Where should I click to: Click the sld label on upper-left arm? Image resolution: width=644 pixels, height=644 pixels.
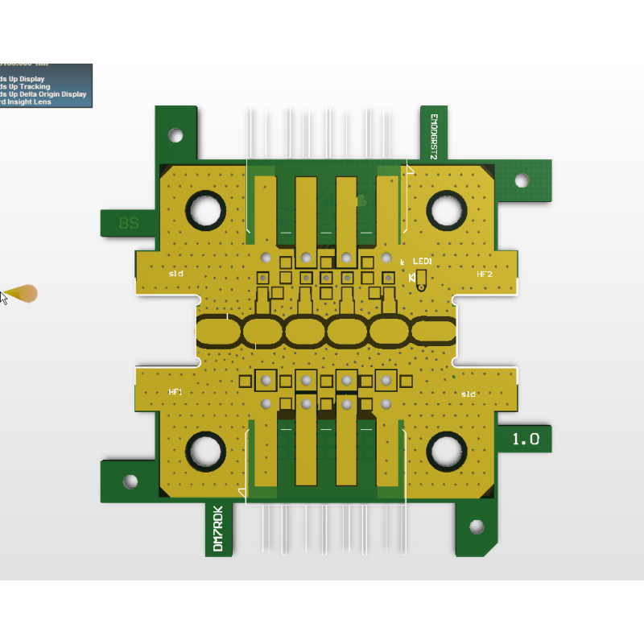pos(175,274)
